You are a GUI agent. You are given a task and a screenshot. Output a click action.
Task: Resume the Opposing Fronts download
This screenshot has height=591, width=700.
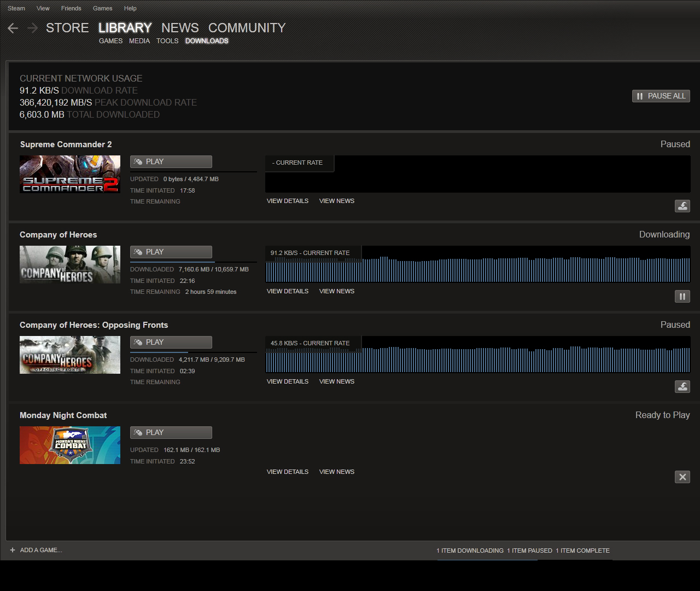tap(682, 387)
